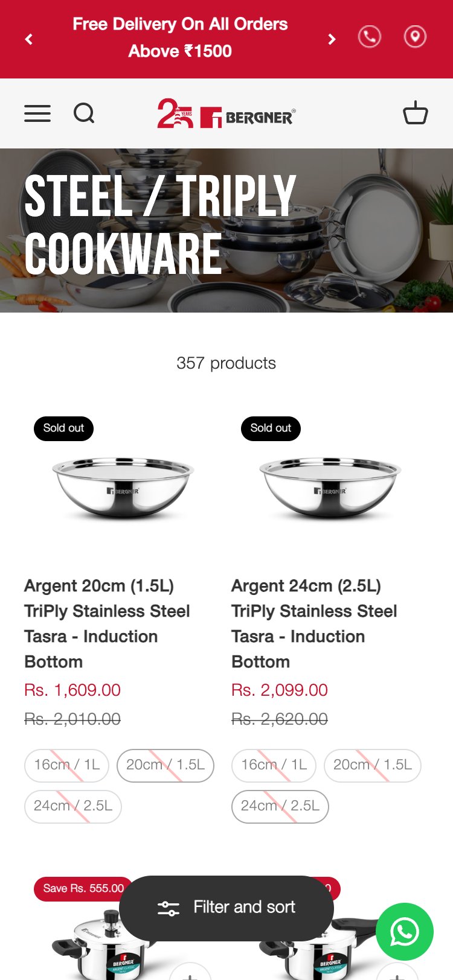Open the hamburger navigation menu
453x980 pixels.
point(37,113)
